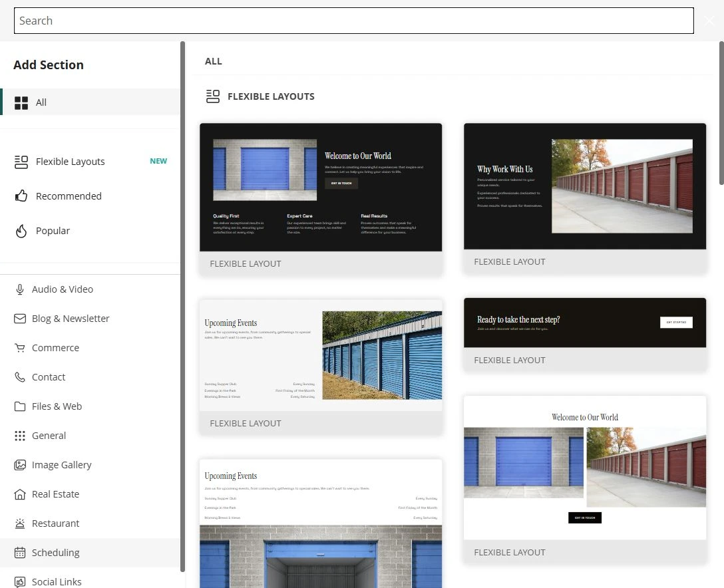Open the Popular category label
This screenshot has height=588, width=724.
[53, 231]
